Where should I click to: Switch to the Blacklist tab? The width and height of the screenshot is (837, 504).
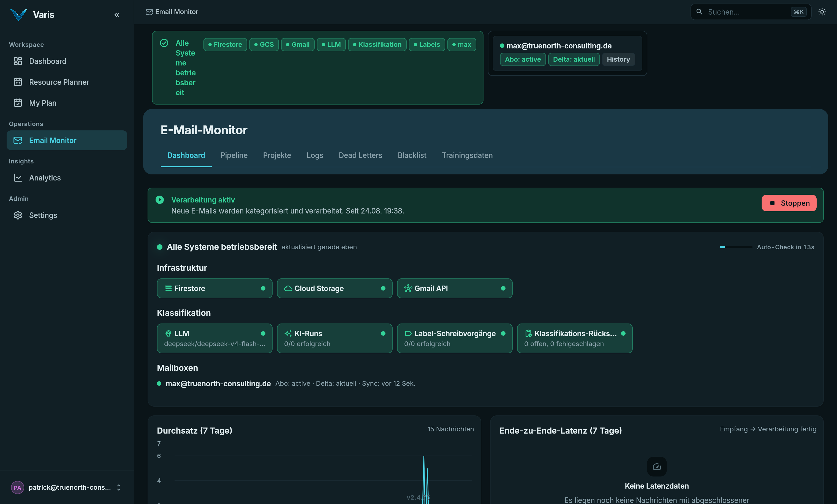(x=412, y=155)
